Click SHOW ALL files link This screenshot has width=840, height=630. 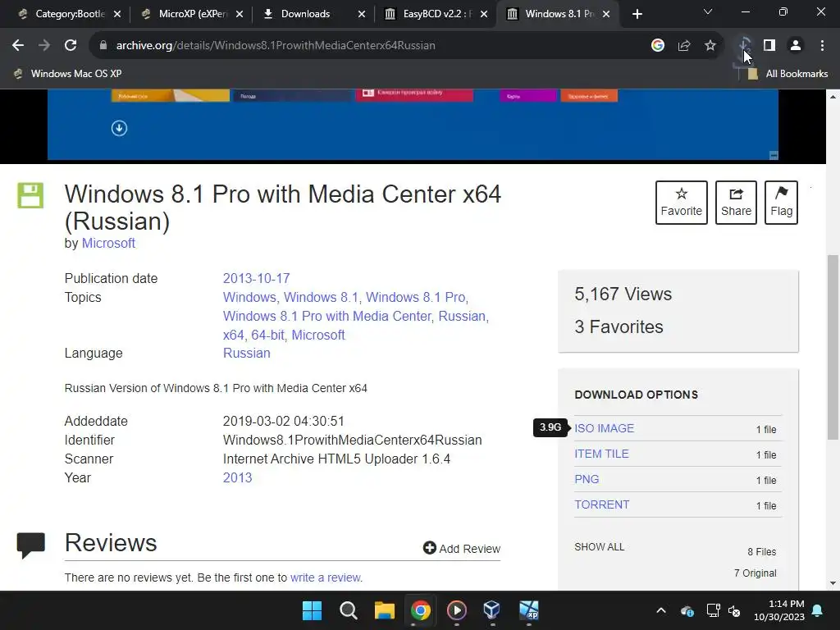click(600, 547)
